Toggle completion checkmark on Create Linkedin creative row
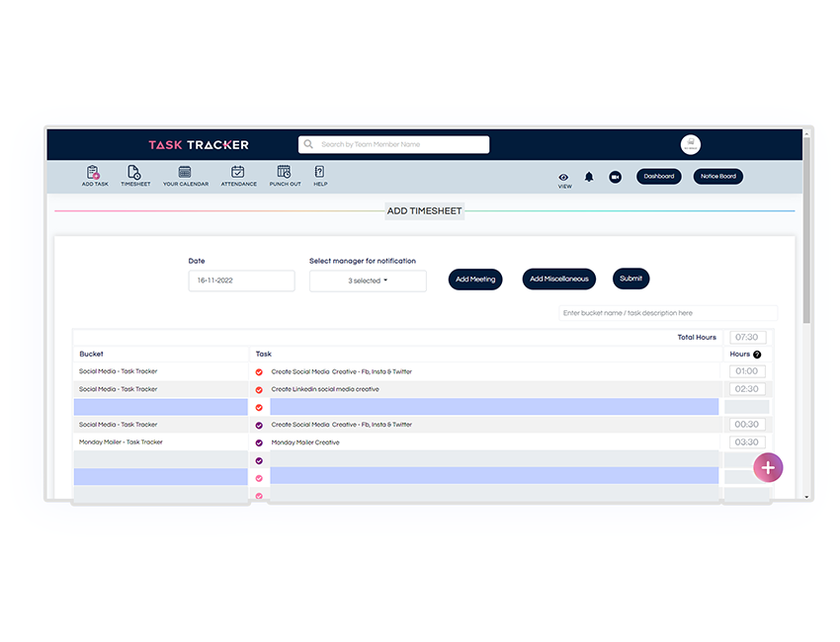This screenshot has width=840, height=642. (259, 389)
